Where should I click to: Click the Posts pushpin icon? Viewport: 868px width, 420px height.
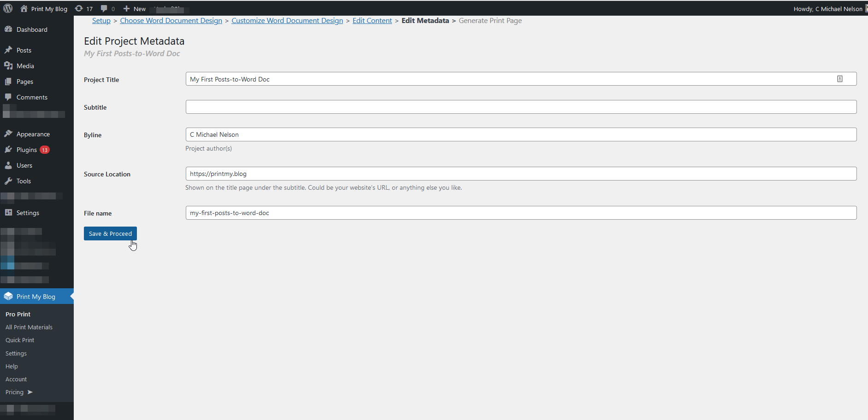pos(8,50)
